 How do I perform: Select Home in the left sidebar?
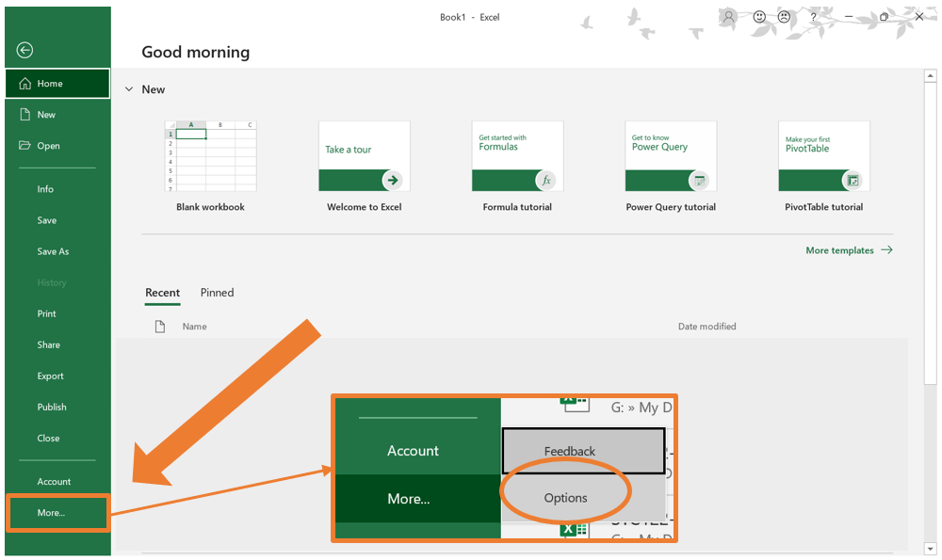click(x=57, y=84)
